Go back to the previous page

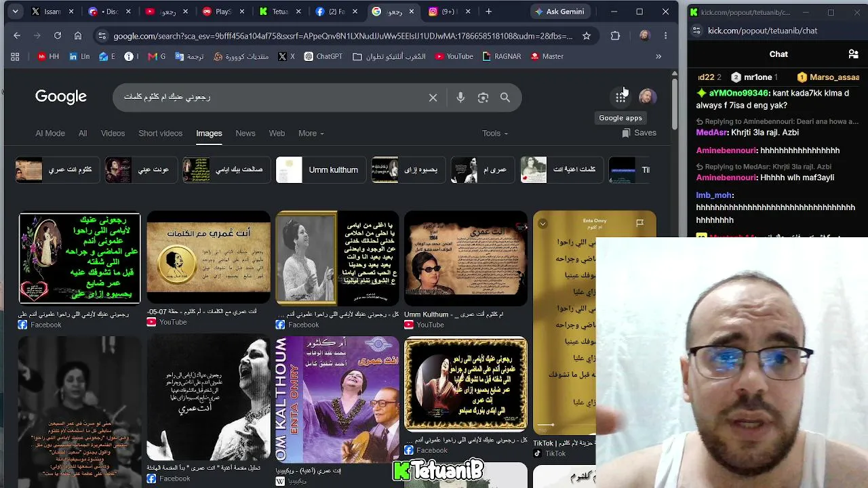coord(17,36)
